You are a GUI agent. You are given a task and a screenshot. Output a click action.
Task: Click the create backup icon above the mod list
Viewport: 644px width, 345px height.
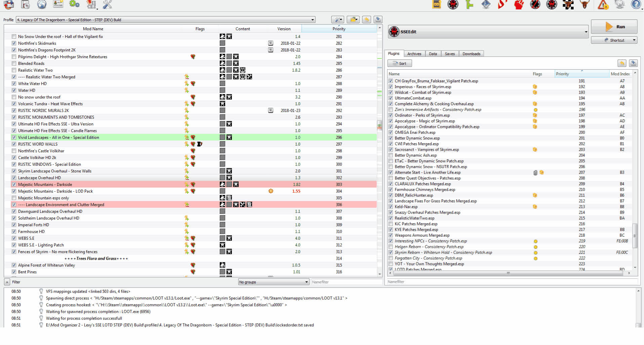(x=378, y=20)
